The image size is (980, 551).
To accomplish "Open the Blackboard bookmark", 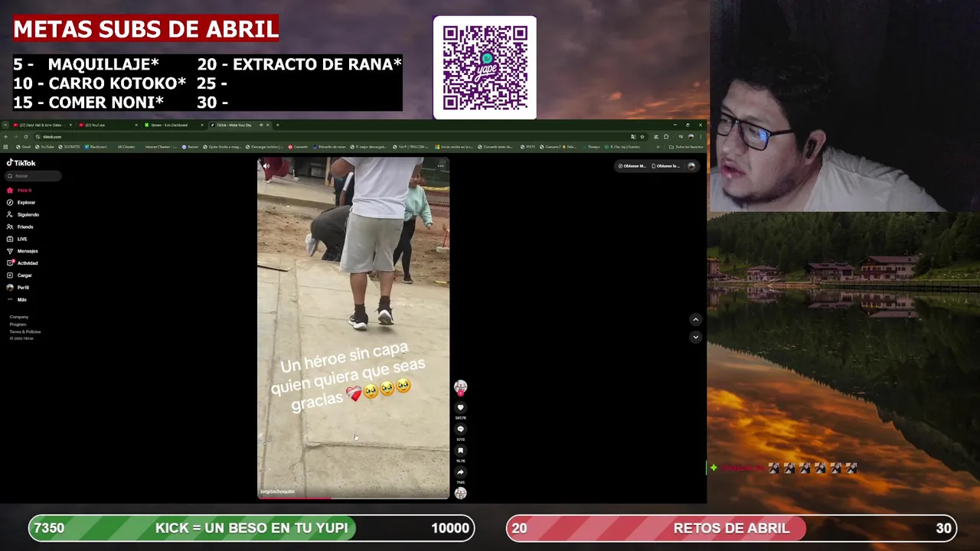I will coord(96,147).
